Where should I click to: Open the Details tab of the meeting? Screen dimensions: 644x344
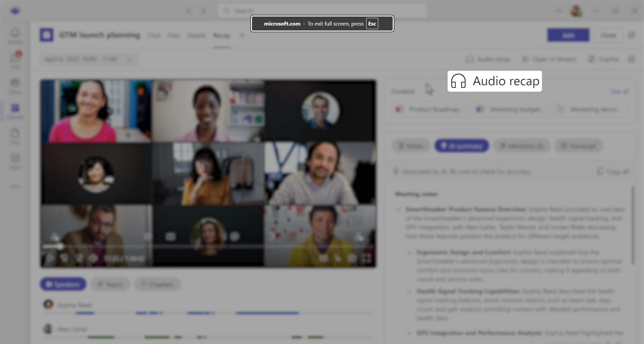click(x=196, y=36)
